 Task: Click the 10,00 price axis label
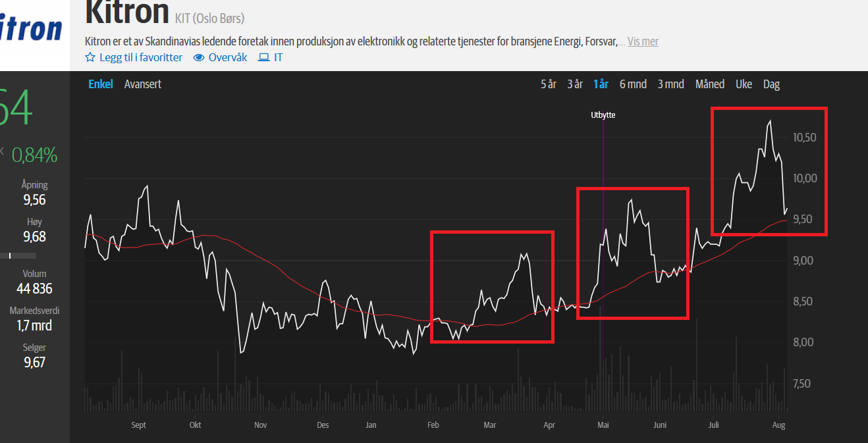pyautogui.click(x=805, y=178)
